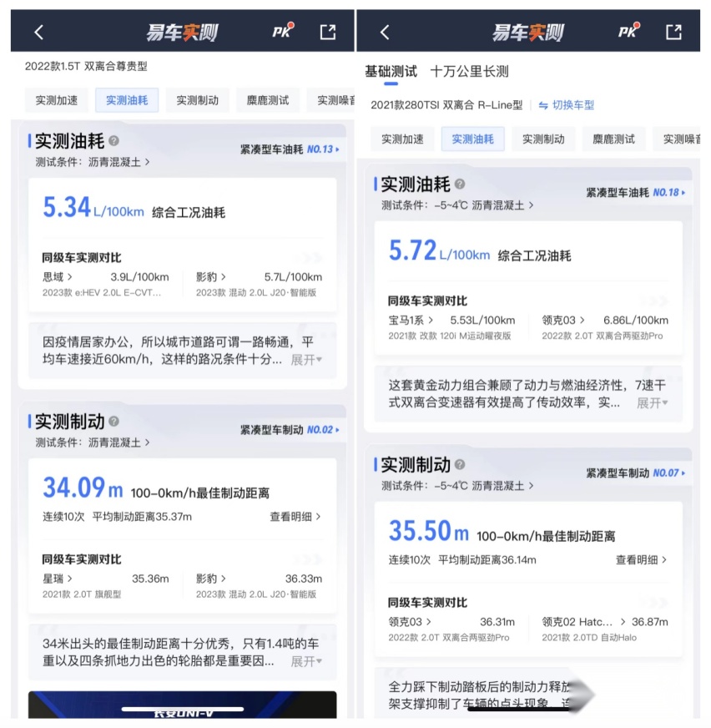The height and width of the screenshot is (728, 711).
Task: Tap 切换车型 to change model
Action: click(566, 105)
